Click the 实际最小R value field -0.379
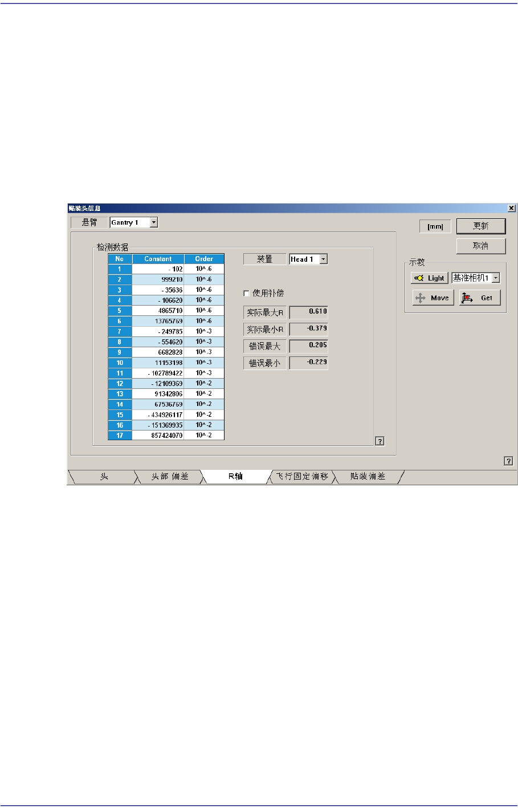Image resolution: width=518 pixels, height=812 pixels. pyautogui.click(x=309, y=328)
